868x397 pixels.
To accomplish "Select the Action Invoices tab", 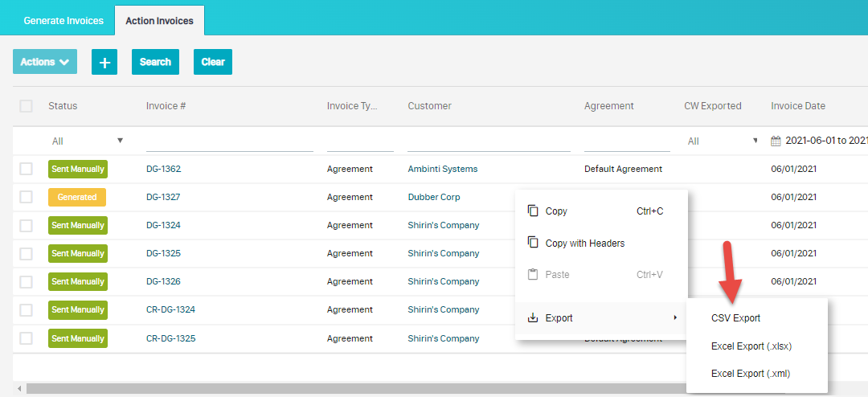I will [159, 21].
